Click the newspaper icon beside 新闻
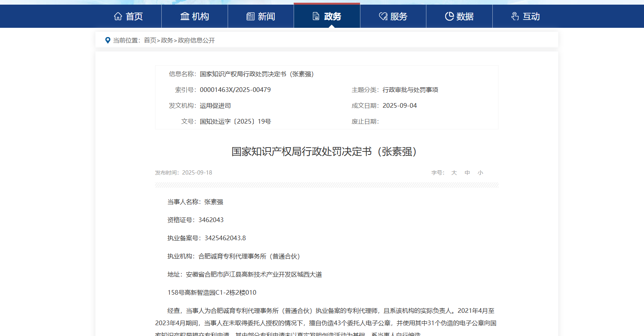644x336 pixels. point(250,16)
